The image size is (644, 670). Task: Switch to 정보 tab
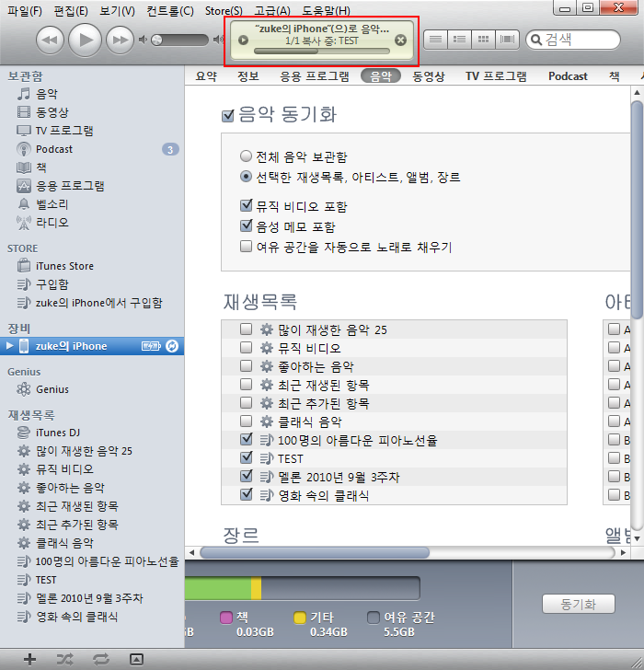click(248, 76)
